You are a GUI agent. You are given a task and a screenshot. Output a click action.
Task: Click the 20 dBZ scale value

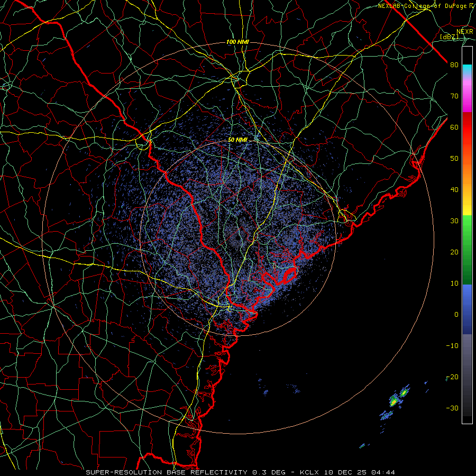(x=454, y=252)
